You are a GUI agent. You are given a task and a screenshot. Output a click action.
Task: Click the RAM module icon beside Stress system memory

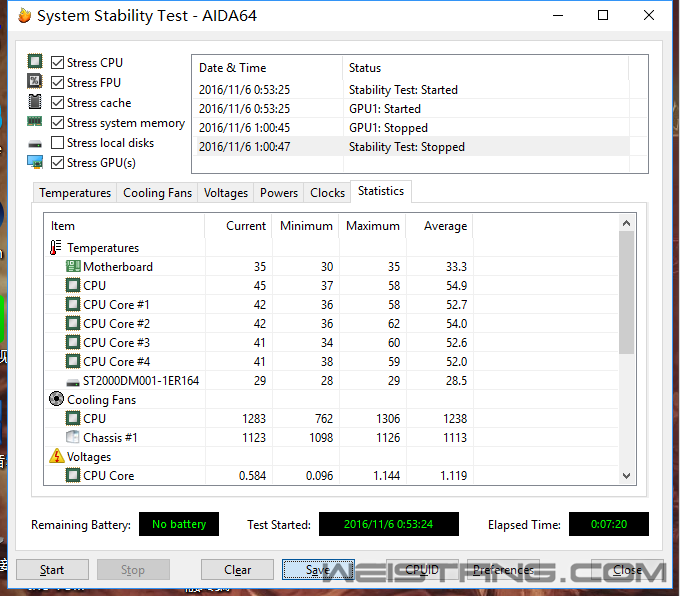(35, 121)
